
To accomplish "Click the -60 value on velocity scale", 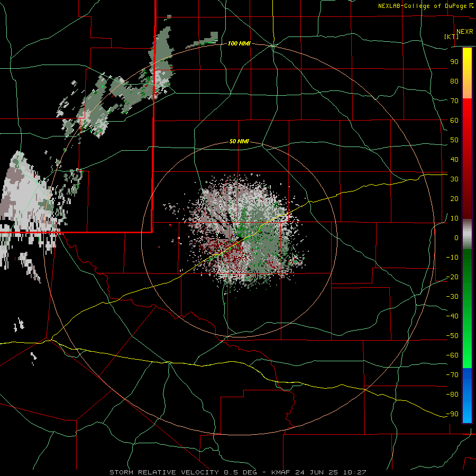I will coord(452,355).
